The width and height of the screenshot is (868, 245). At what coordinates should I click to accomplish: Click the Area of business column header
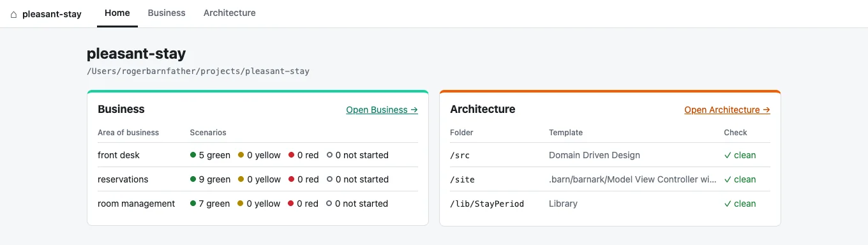tap(128, 133)
